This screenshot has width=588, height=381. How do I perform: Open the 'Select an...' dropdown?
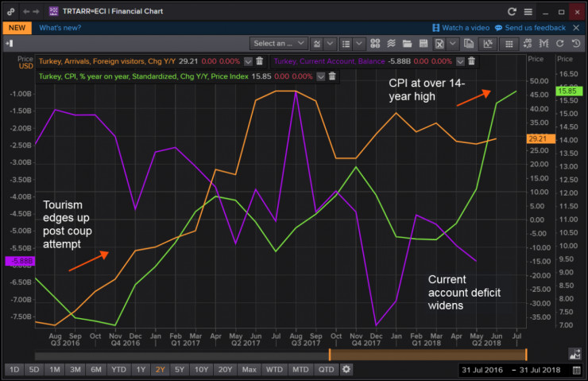pyautogui.click(x=278, y=43)
